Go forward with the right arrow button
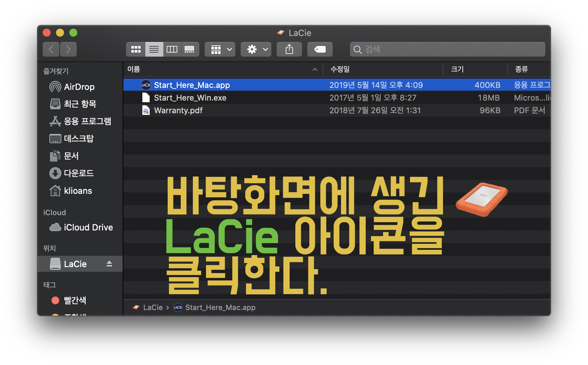This screenshot has height=365, width=588. (x=68, y=49)
